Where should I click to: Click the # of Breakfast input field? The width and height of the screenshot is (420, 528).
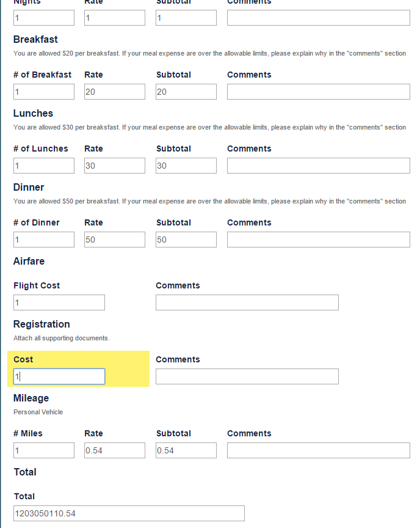point(44,92)
